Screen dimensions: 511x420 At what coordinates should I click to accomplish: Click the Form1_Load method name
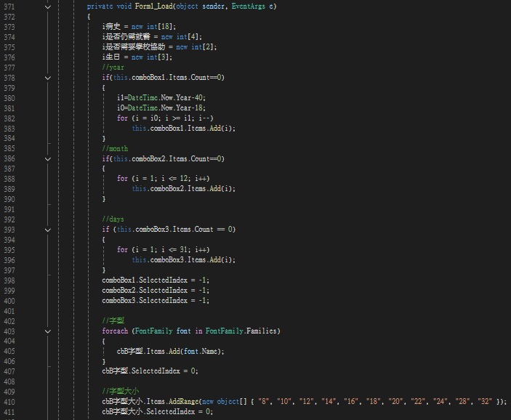pyautogui.click(x=153, y=7)
